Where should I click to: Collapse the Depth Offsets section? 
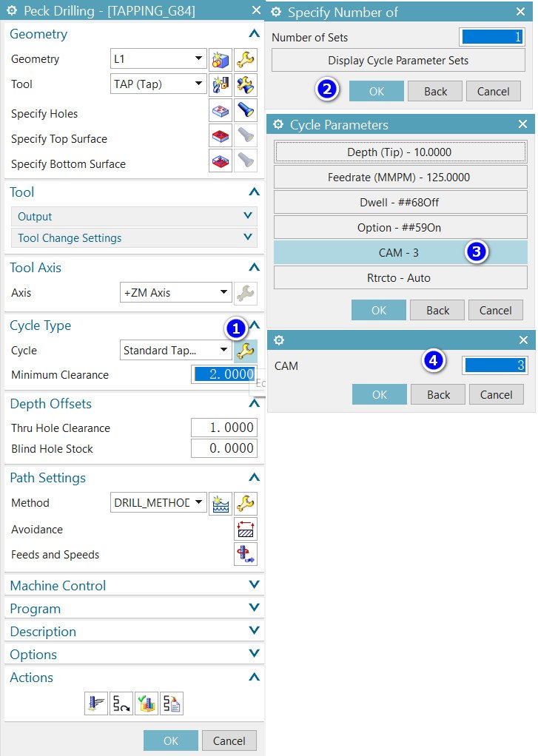tap(254, 404)
